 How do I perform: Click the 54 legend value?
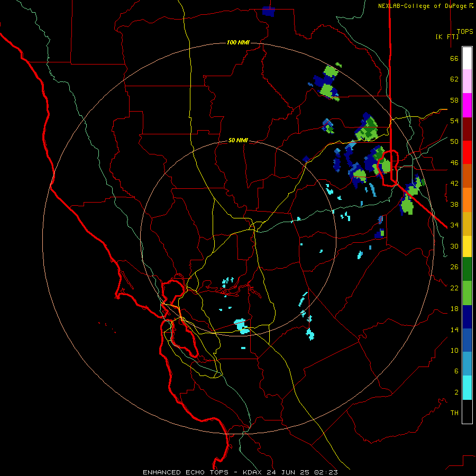454,121
